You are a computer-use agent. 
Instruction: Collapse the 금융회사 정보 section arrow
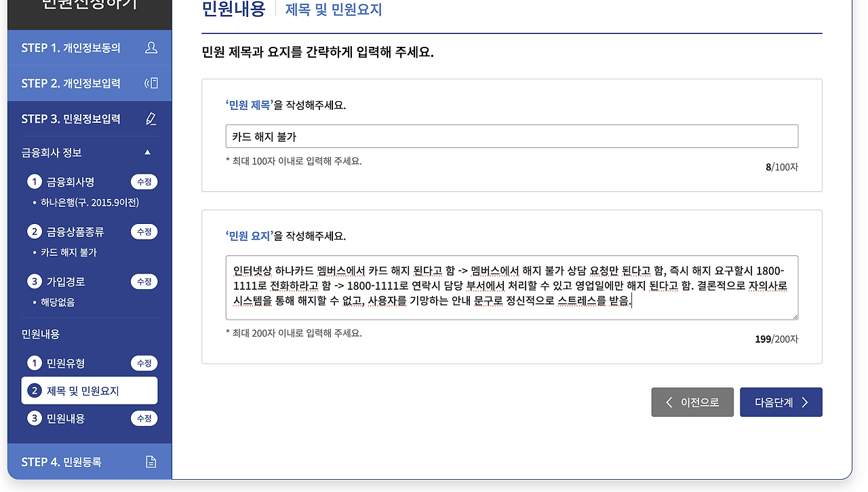click(x=147, y=153)
